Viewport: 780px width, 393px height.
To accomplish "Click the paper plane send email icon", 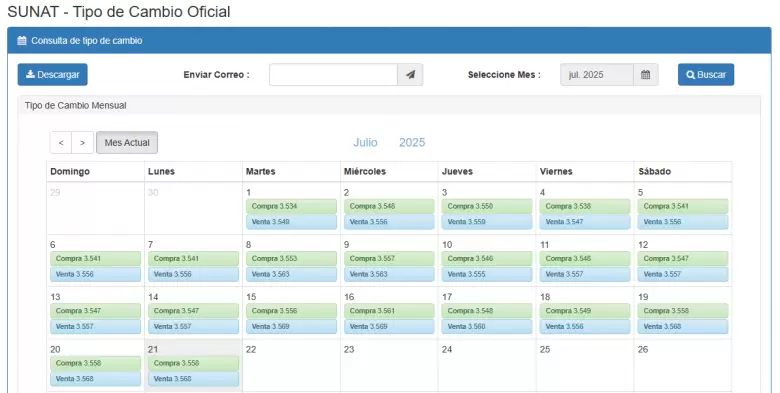I will tap(410, 75).
